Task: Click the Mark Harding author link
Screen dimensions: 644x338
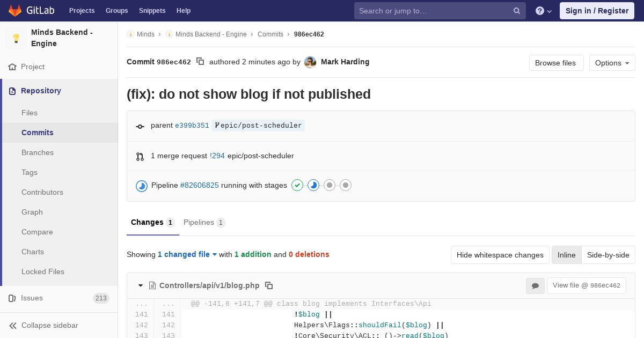Action: pos(345,62)
